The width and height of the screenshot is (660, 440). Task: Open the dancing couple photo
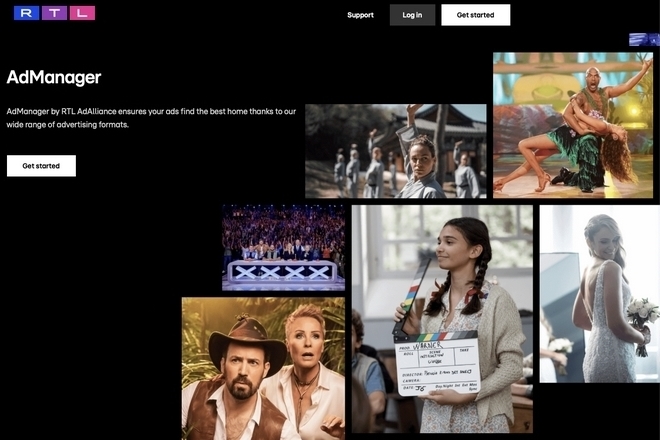[x=573, y=125]
